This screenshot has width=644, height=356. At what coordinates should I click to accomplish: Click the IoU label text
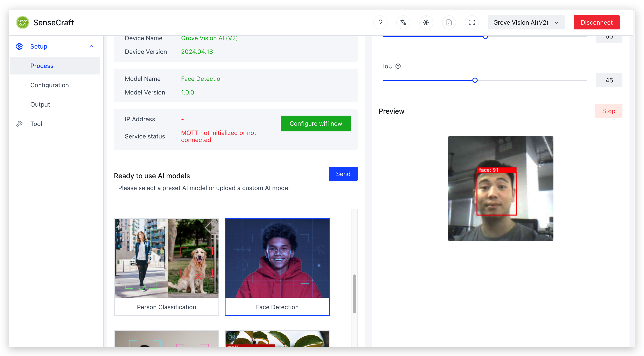click(x=387, y=66)
